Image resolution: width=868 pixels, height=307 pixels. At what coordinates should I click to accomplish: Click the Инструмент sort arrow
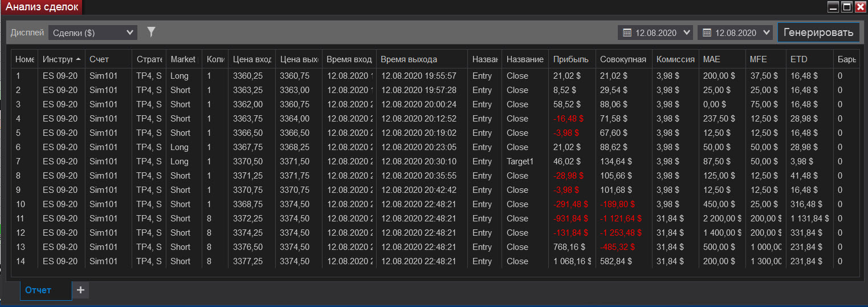pyautogui.click(x=78, y=59)
